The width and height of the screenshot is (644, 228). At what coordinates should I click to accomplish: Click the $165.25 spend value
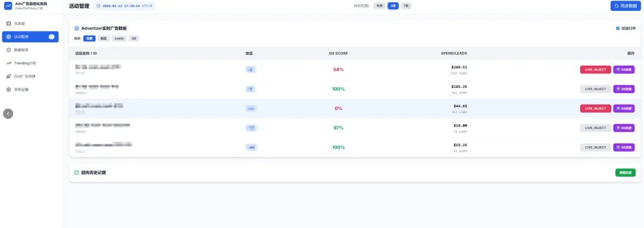[459, 87]
